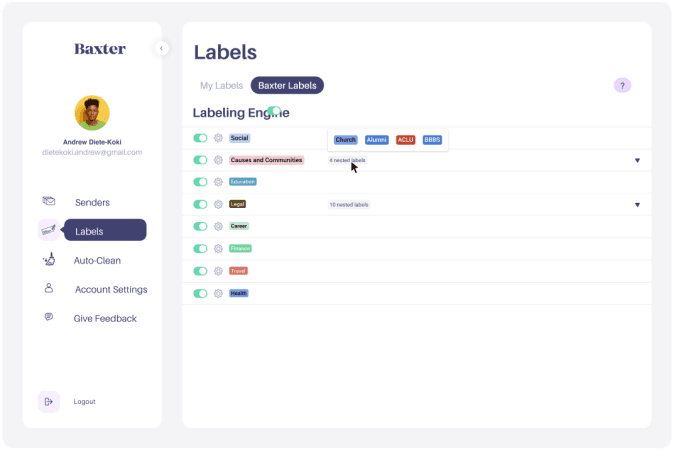674x450 pixels.
Task: Click the Logout door icon
Action: (x=48, y=401)
